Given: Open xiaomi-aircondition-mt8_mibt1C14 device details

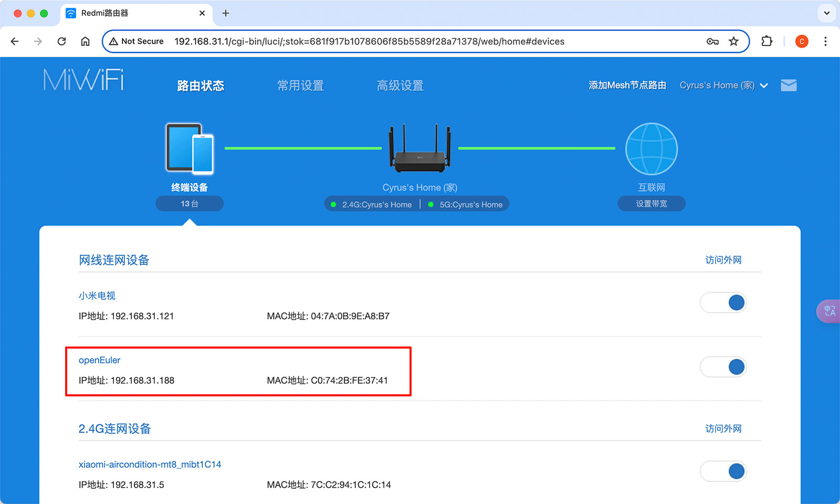Looking at the screenshot, I should pyautogui.click(x=150, y=465).
